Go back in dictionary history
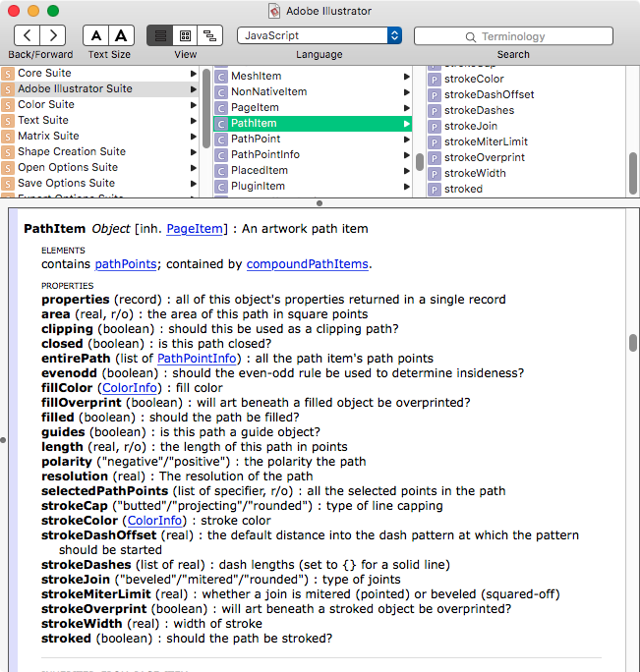The image size is (640, 672). point(27,35)
